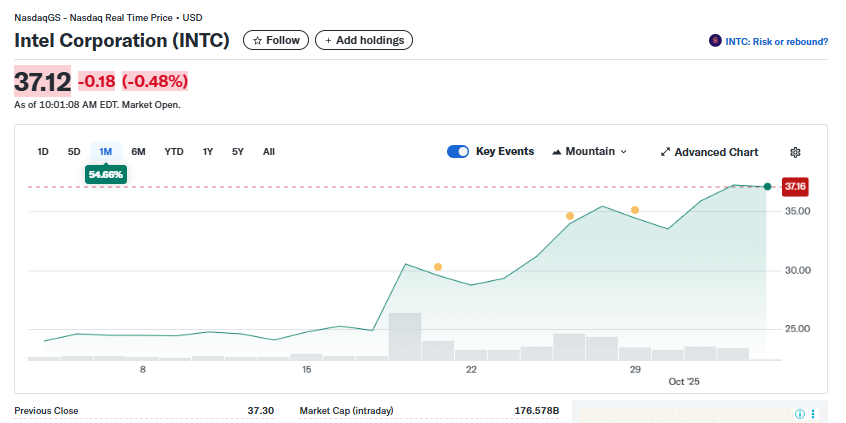Click the tallest volume bar in chart

404,336
